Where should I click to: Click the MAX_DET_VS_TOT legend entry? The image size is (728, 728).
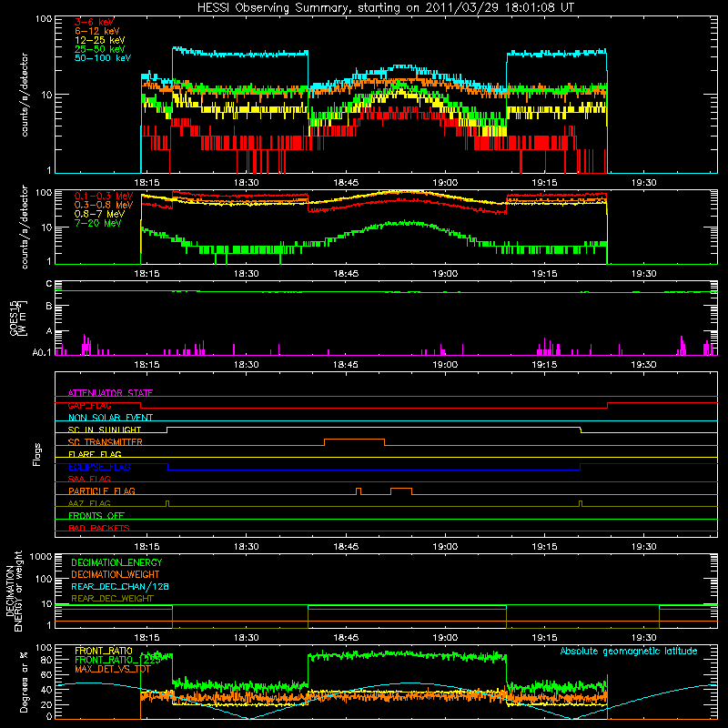coord(112,669)
